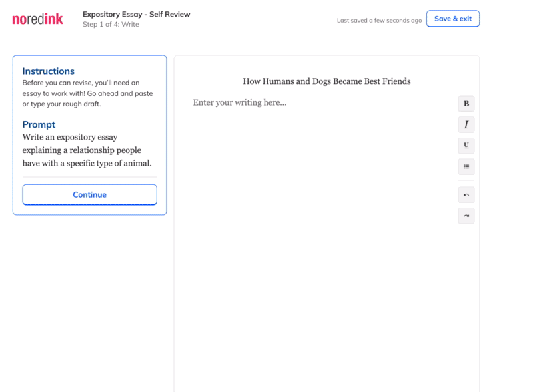Click into the essay writing area
533x392 pixels.
coord(320,102)
